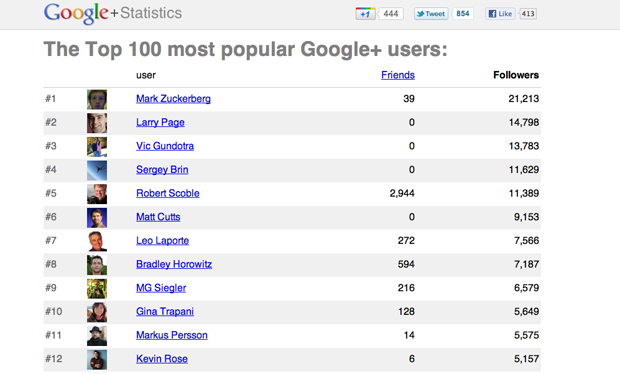Open Kevin Rose's profile link
Screen dimensions: 620x374
click(x=162, y=359)
